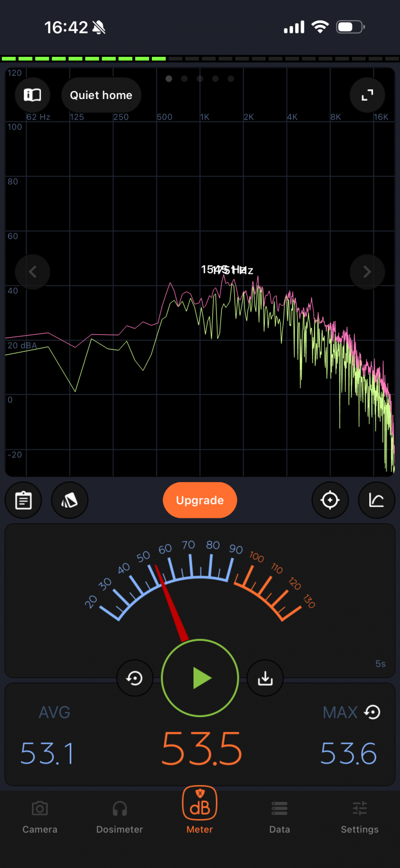Viewport: 400px width, 868px height.
Task: Tap the 5s response time label
Action: (381, 664)
